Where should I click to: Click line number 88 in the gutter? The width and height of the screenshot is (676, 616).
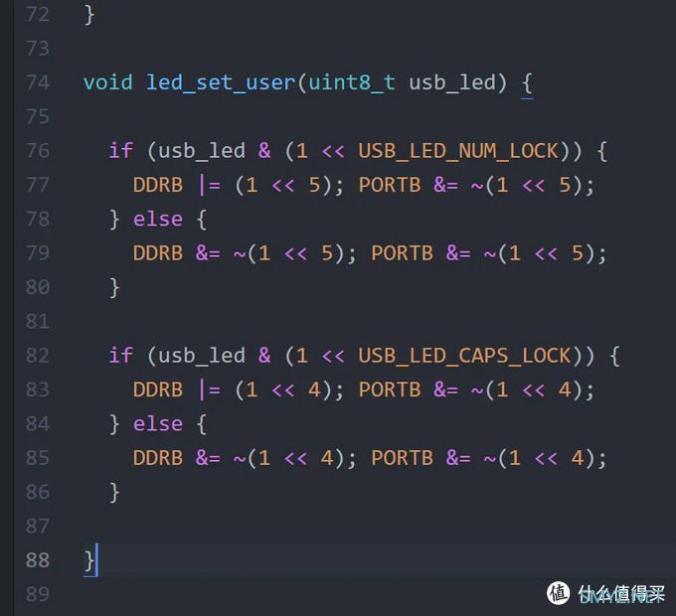[x=38, y=560]
